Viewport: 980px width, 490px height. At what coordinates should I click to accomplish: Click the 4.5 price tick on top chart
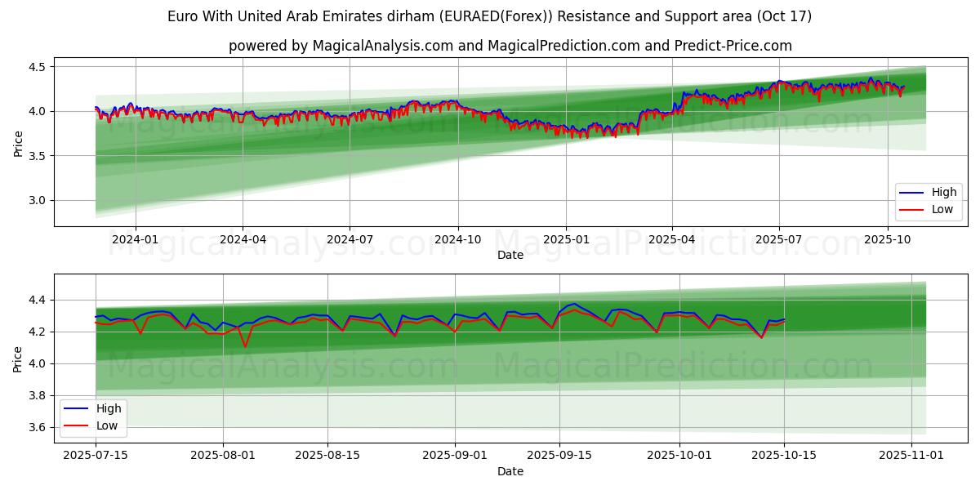(x=38, y=66)
